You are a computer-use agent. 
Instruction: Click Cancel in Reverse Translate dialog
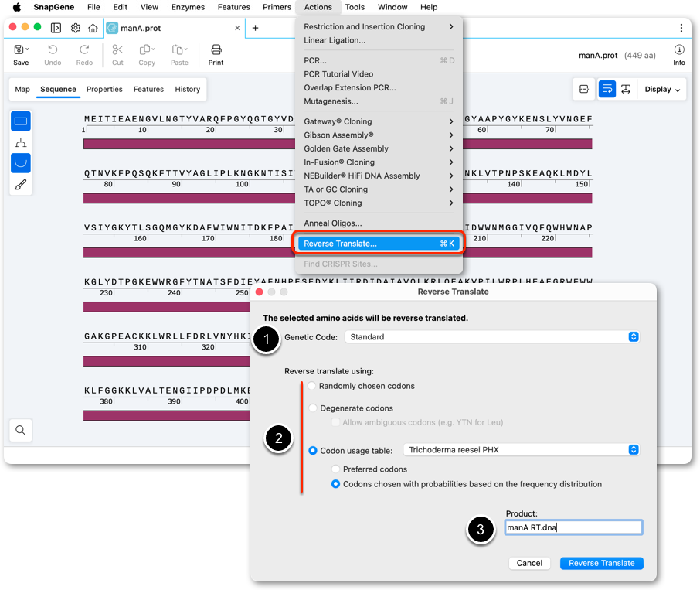(529, 563)
